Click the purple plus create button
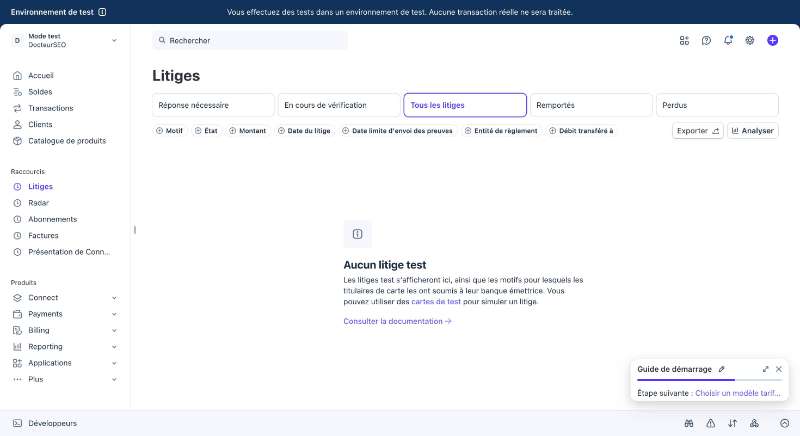 click(x=772, y=40)
